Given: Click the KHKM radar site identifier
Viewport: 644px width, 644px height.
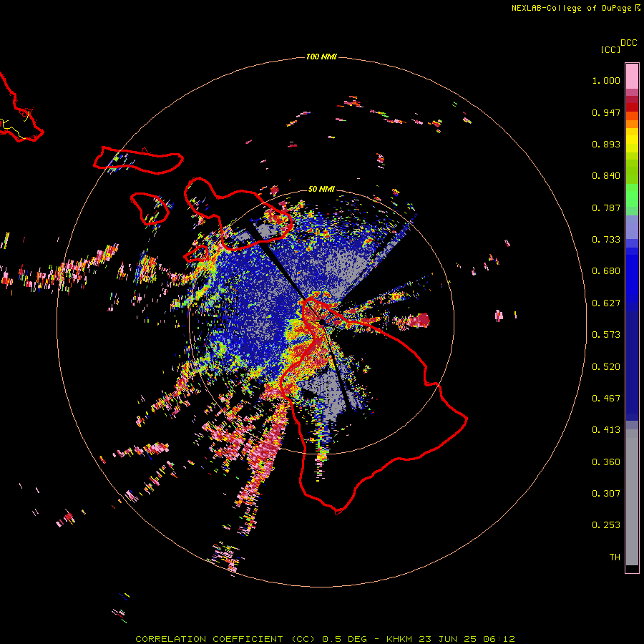Looking at the screenshot, I should (399, 639).
